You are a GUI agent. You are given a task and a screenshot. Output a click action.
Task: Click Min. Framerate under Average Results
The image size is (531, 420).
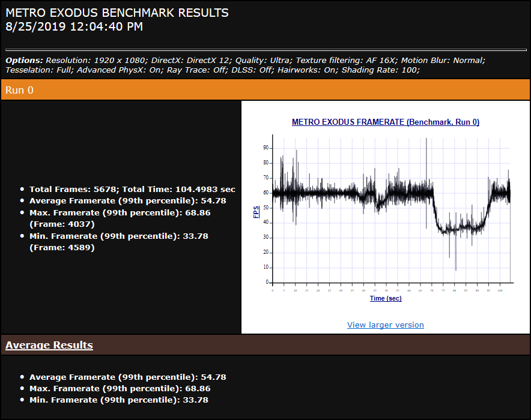coord(119,400)
